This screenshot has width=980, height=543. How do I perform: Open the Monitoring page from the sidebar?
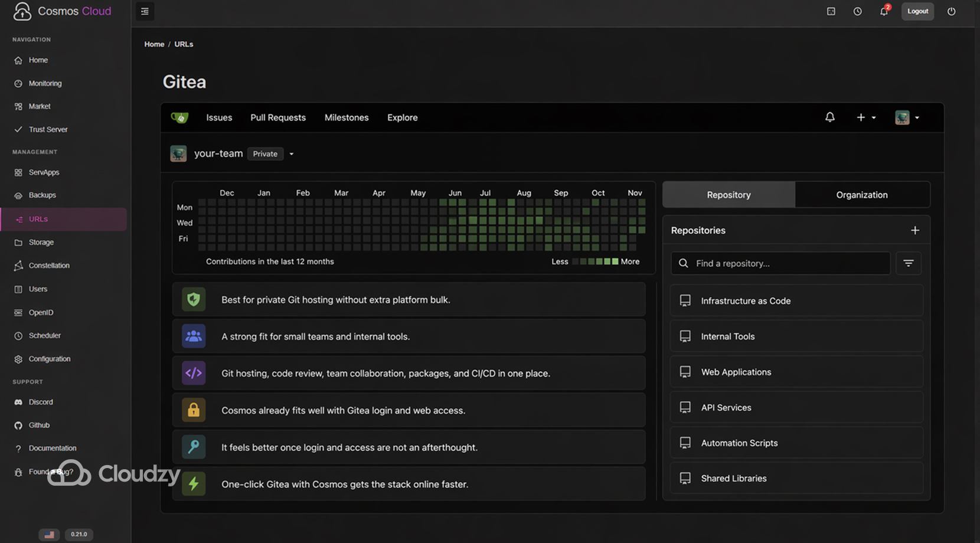point(45,83)
